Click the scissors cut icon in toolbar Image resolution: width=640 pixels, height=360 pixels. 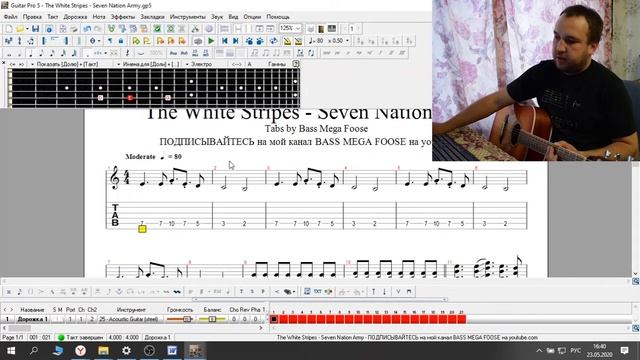pos(195,29)
